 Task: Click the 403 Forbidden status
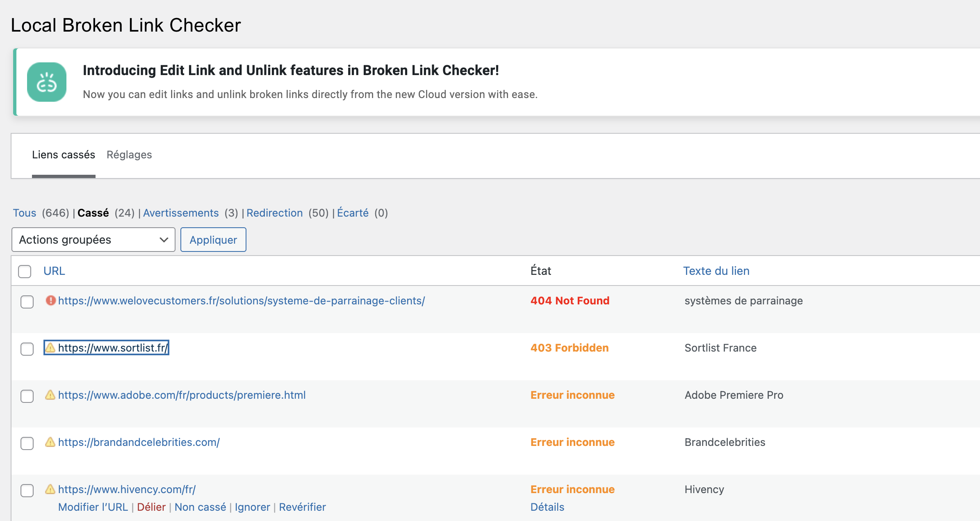[570, 348]
